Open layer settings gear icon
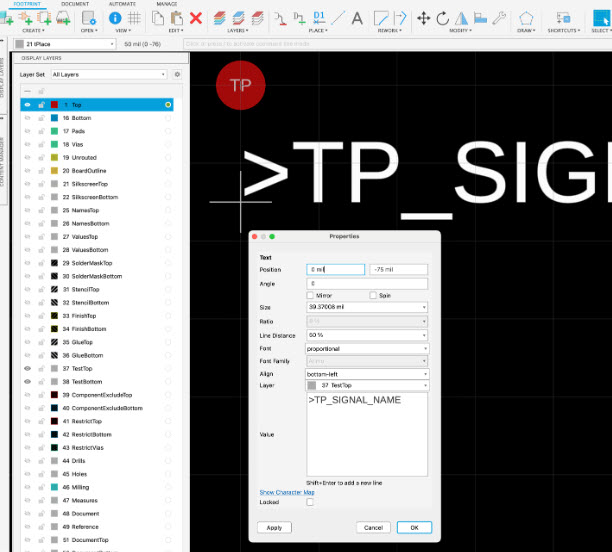 [177, 74]
